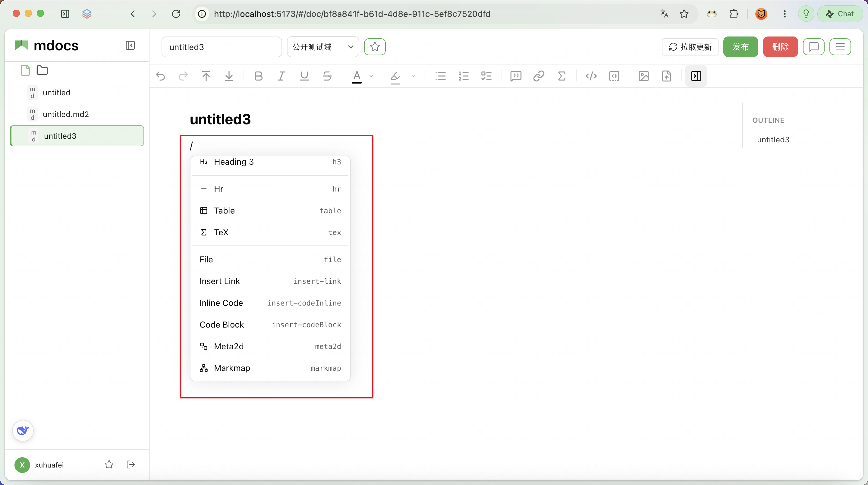Screen dimensions: 868x485
Task: Choose Code Block from slash menu
Action: (270, 325)
